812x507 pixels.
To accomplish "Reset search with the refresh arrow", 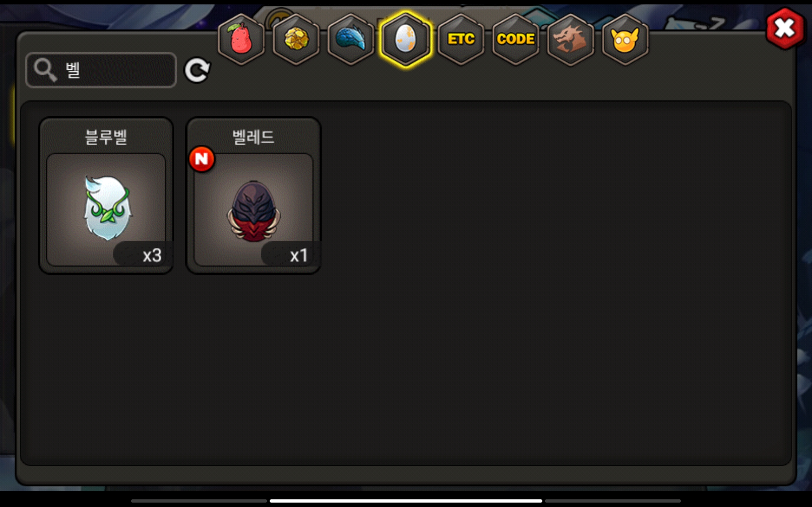I will click(x=197, y=70).
